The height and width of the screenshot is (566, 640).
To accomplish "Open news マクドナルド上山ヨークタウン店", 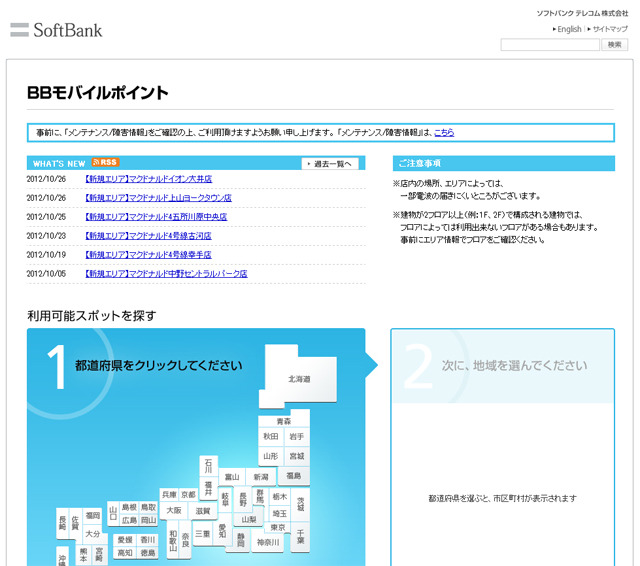I will point(158,198).
